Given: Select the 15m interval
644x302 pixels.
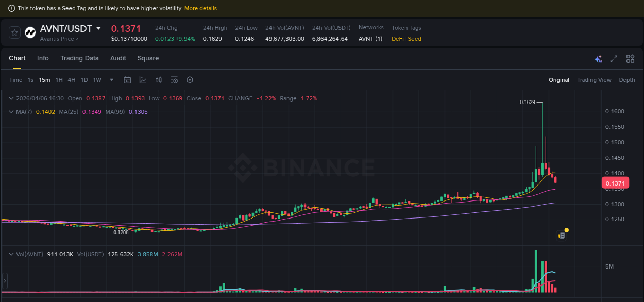Looking at the screenshot, I should [44, 80].
